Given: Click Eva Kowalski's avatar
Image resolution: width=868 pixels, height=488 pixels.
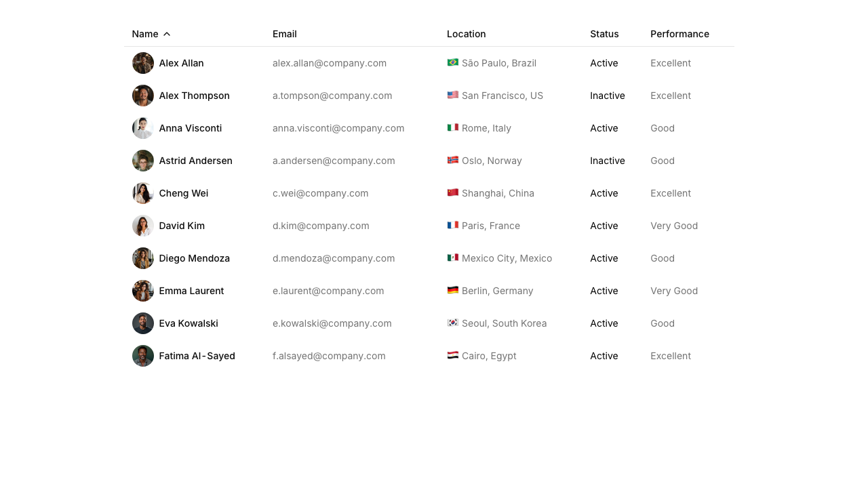Looking at the screenshot, I should tap(143, 323).
